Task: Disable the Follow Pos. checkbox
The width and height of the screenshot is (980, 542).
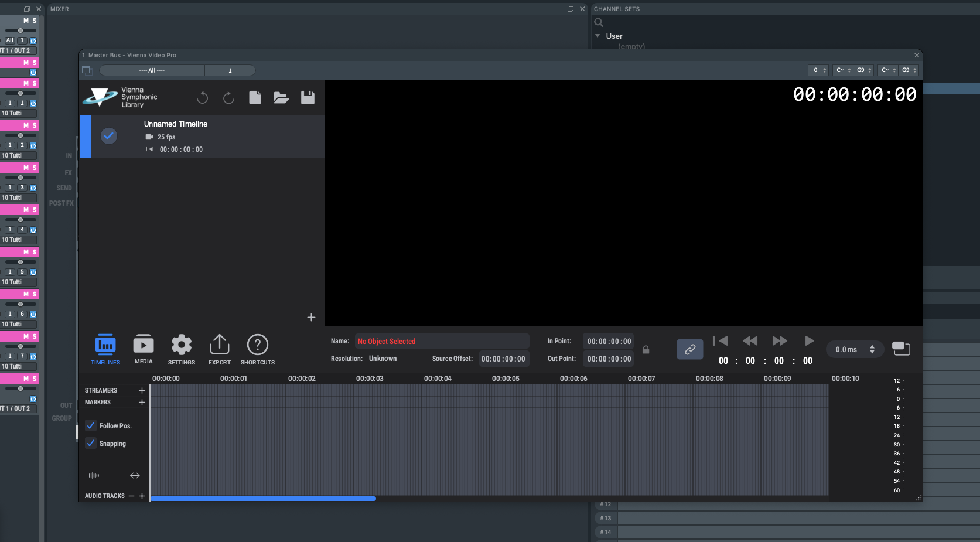Action: click(91, 426)
